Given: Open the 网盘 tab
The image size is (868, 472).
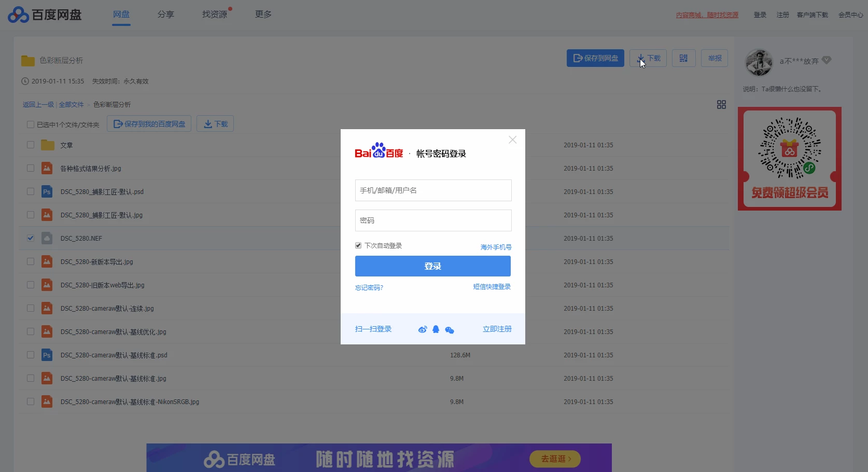Looking at the screenshot, I should (121, 15).
